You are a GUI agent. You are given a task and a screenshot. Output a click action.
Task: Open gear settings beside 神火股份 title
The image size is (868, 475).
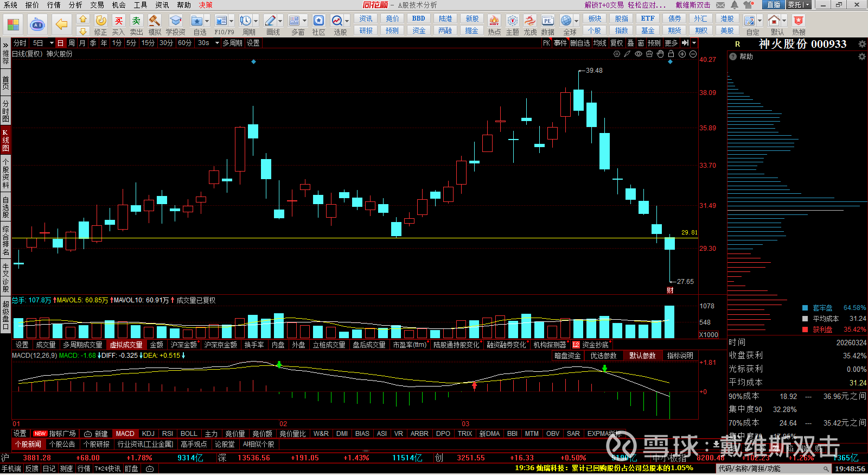(862, 44)
